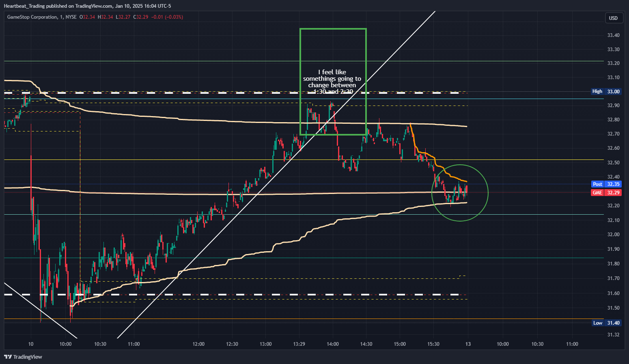Screen dimensions: 629x364
Task: Click the change value −0.01 (−0.03%)
Action: (167, 17)
